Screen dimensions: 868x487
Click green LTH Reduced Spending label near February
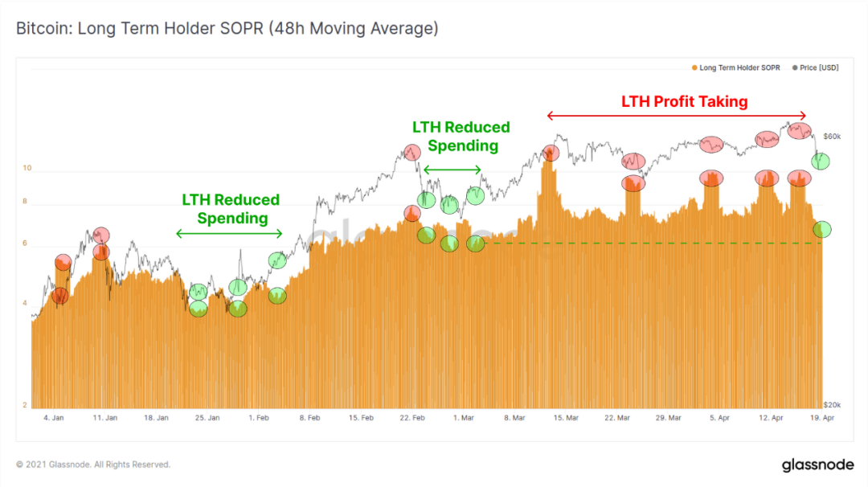pyautogui.click(x=461, y=136)
